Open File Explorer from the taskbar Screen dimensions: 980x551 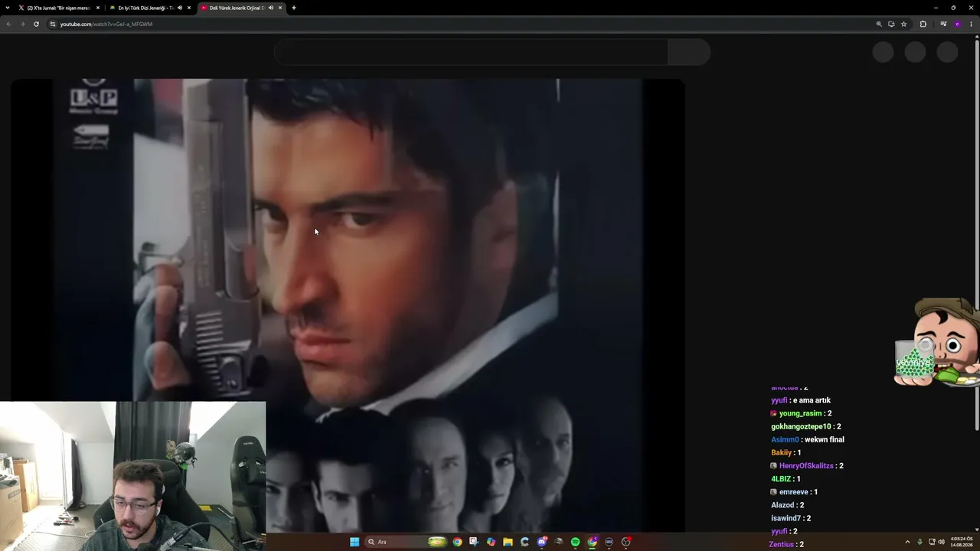pyautogui.click(x=508, y=542)
